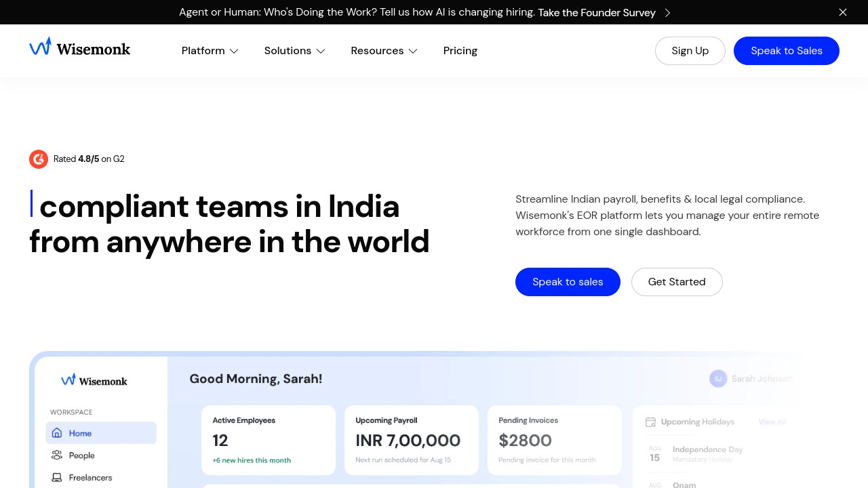Image resolution: width=868 pixels, height=488 pixels.
Task: Click the +6 new hires this month text
Action: 252,460
